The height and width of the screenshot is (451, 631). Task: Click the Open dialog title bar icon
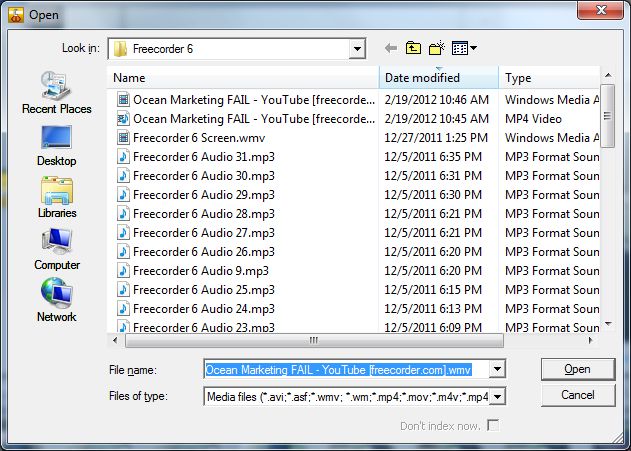pyautogui.click(x=16, y=15)
